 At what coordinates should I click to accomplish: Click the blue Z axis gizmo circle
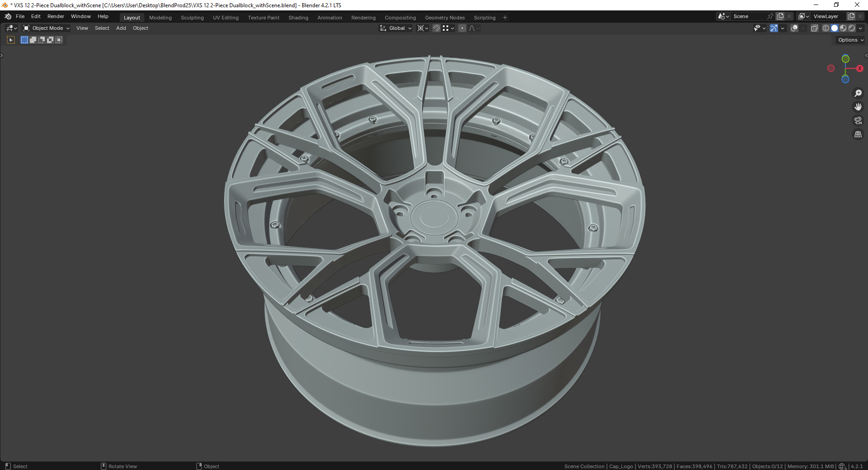tap(845, 79)
